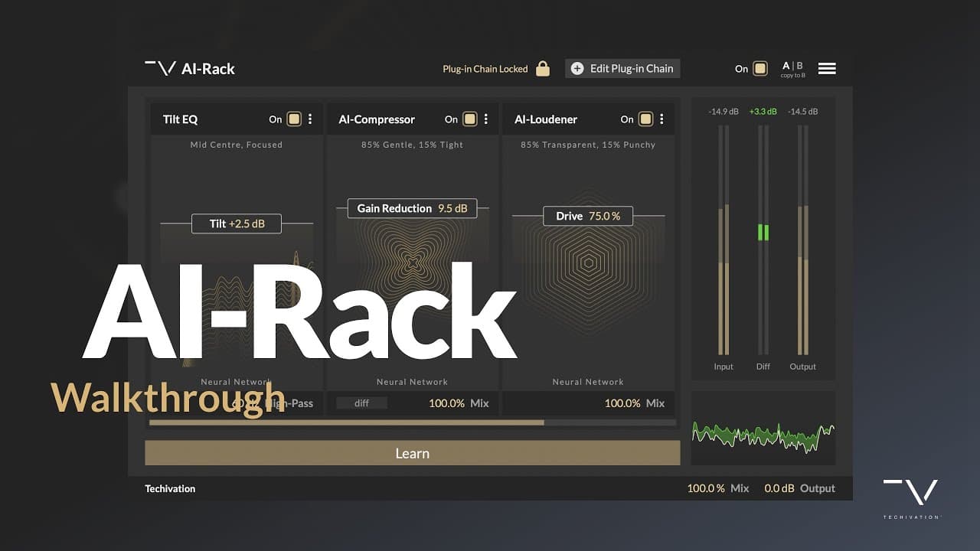Disable the AI-Compressor On switch

pos(470,119)
